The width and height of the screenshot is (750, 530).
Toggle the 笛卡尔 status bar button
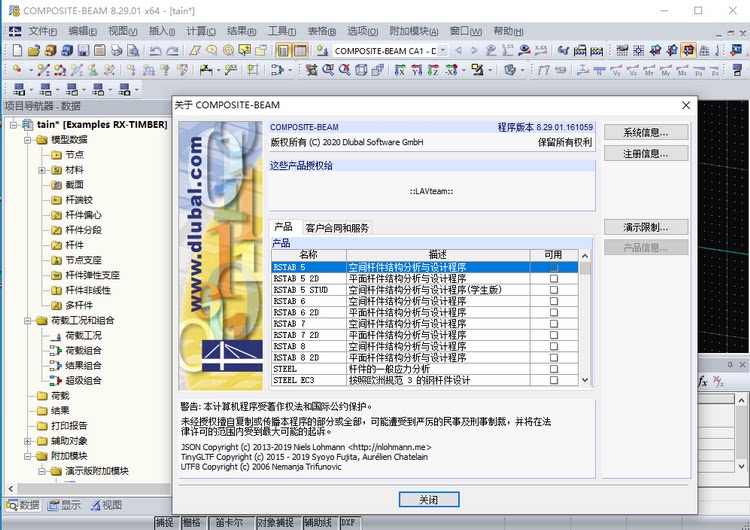point(230,523)
